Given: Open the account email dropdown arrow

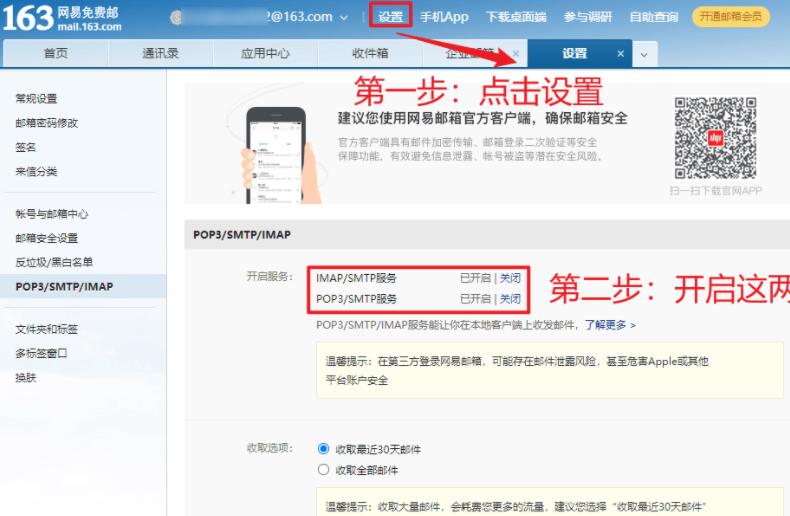Looking at the screenshot, I should pyautogui.click(x=344, y=18).
